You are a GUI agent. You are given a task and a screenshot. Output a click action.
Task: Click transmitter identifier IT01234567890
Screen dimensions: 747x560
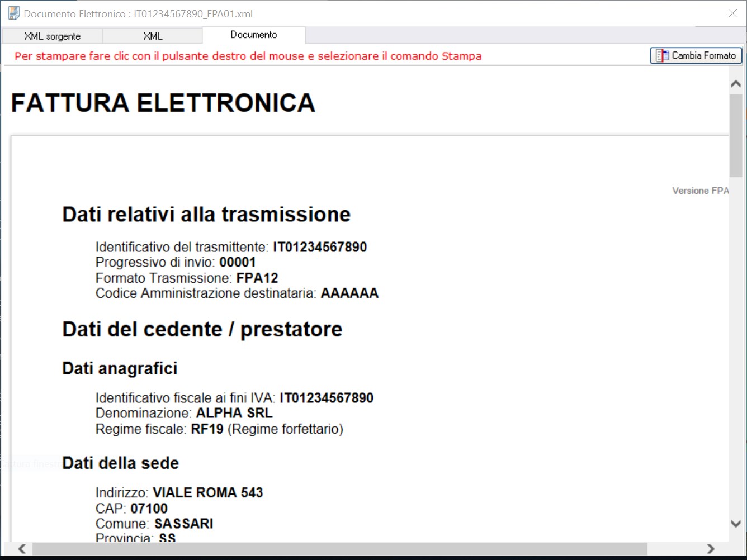point(320,247)
